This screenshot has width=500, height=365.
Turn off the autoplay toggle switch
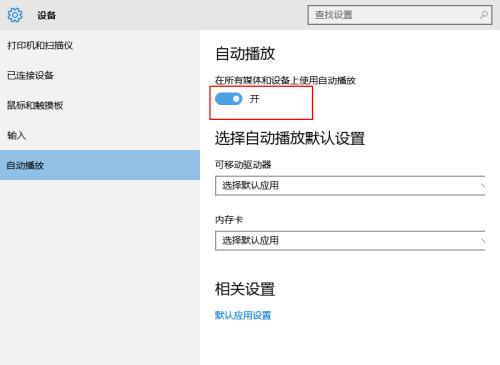(x=229, y=99)
